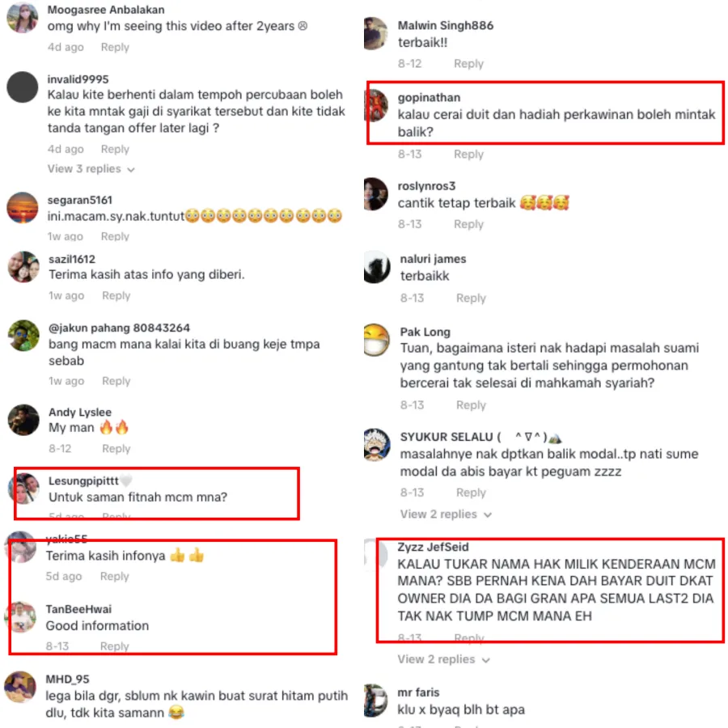Expand View 2 replies under Zyzz JefSeid
Image resolution: width=728 pixels, height=728 pixels.
point(443,659)
